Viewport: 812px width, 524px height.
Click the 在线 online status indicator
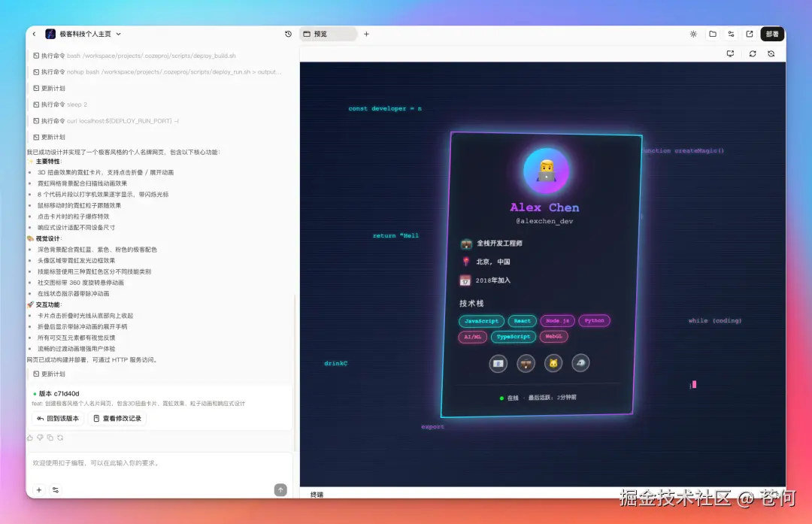pyautogui.click(x=509, y=398)
